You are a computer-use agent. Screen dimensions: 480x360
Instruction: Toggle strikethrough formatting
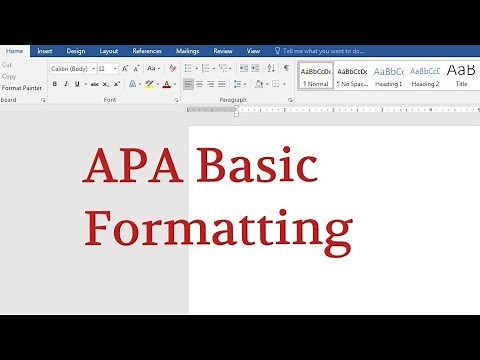click(95, 84)
